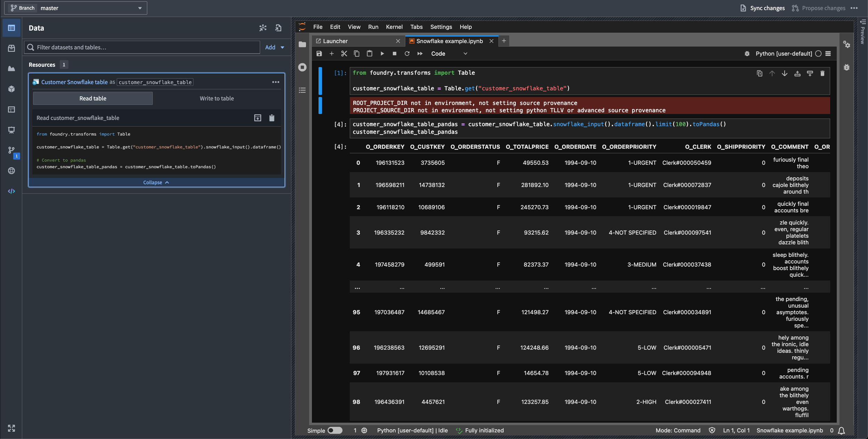The width and height of the screenshot is (868, 439).
Task: Open the cell type Code dropdown
Action: [x=448, y=54]
